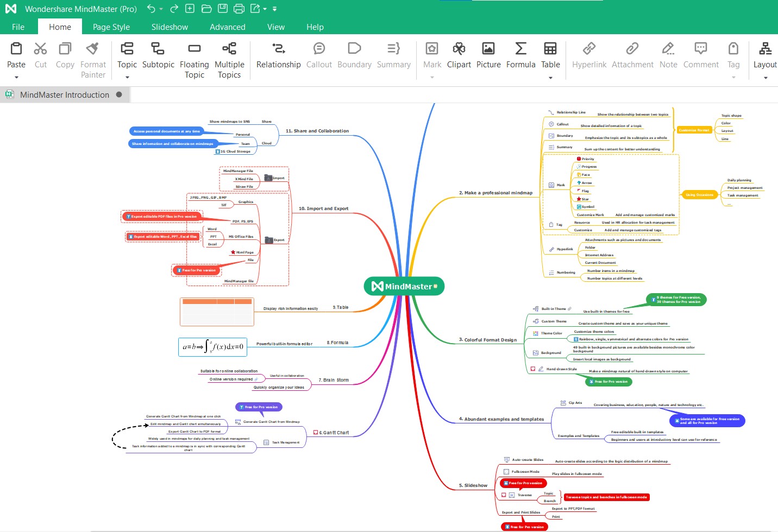This screenshot has width=778, height=532.
Task: Add a Floating Topic
Action: click(194, 55)
